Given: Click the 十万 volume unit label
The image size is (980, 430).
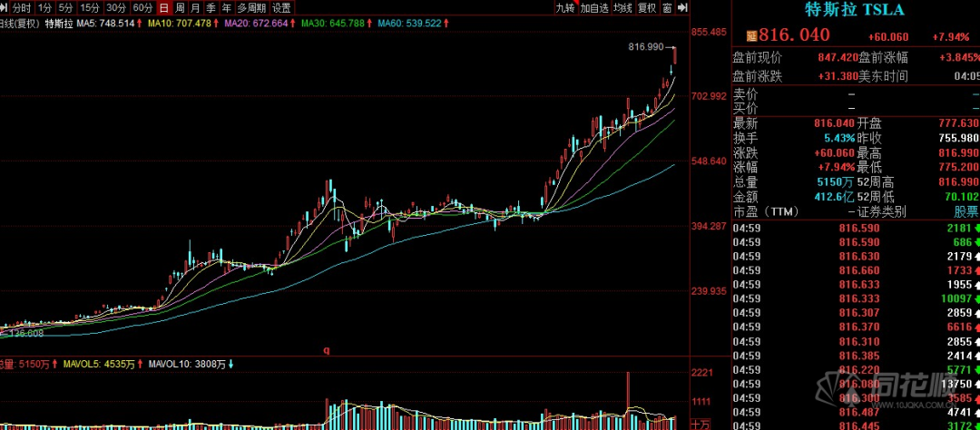Looking at the screenshot, I should (702, 425).
